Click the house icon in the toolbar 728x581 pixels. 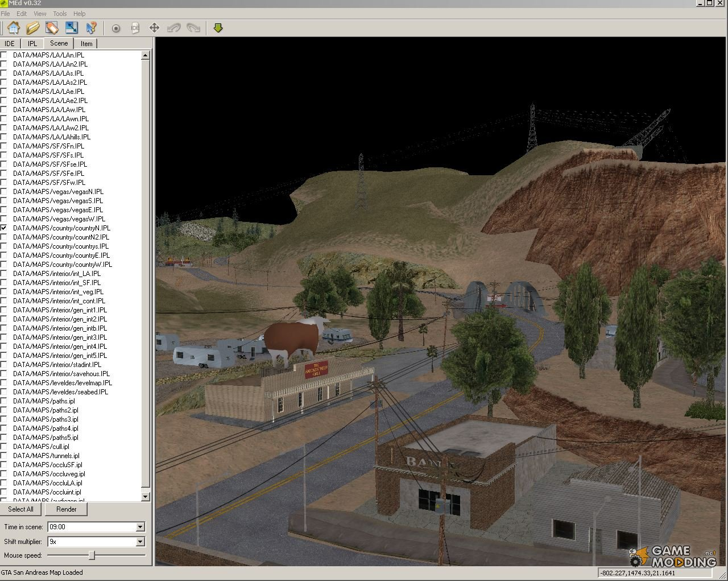tap(14, 27)
